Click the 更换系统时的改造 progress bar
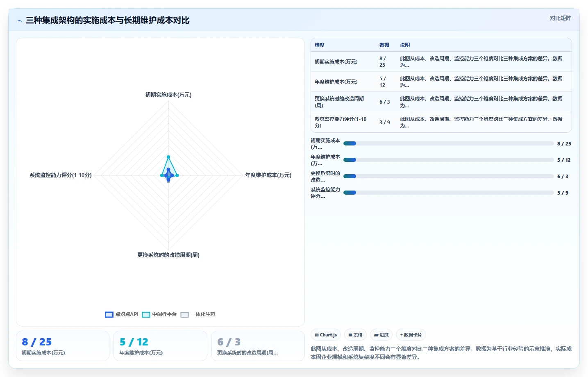 448,176
